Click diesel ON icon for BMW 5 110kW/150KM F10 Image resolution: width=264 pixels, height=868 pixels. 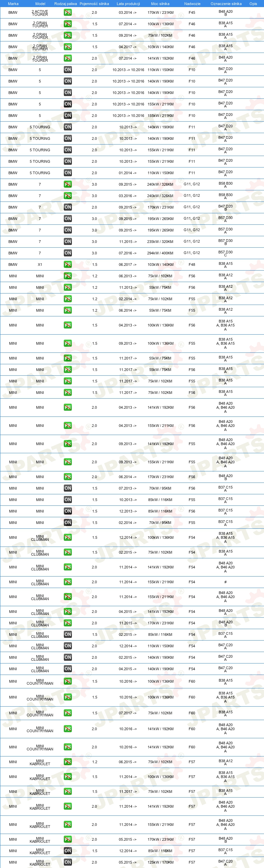[x=68, y=70]
